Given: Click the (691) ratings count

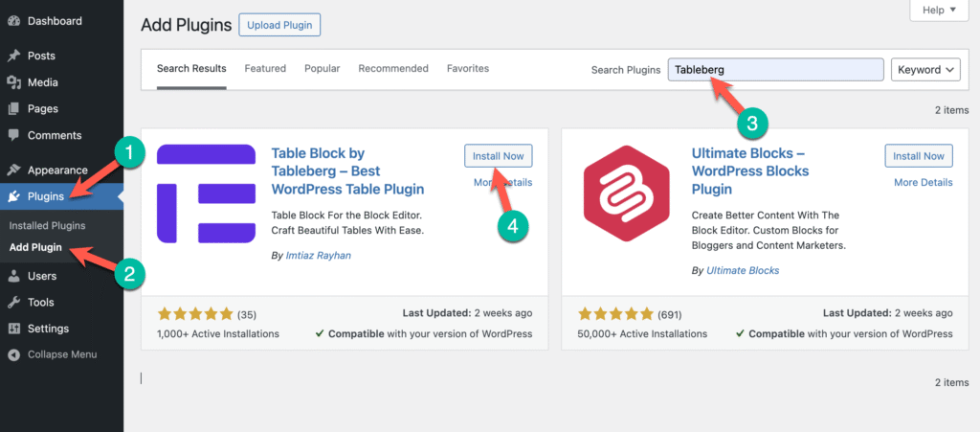Looking at the screenshot, I should [x=669, y=314].
